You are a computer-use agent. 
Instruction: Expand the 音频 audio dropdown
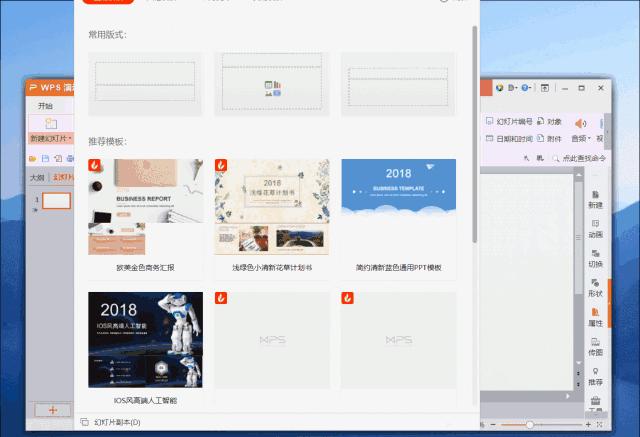581,139
